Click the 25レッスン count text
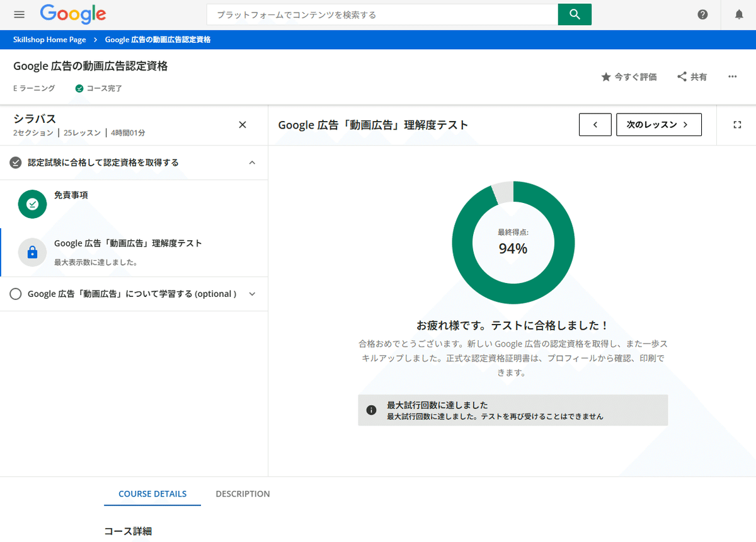The height and width of the screenshot is (542, 756). [83, 133]
